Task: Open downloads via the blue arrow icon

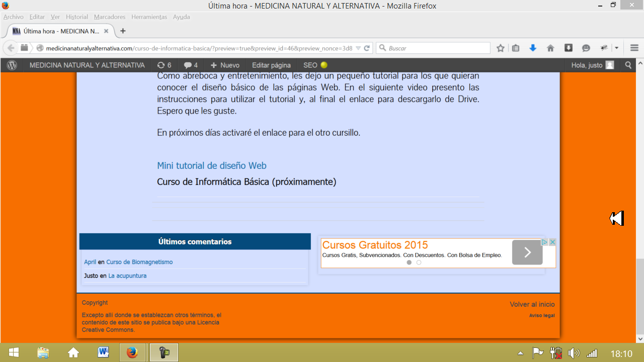Action: click(533, 48)
